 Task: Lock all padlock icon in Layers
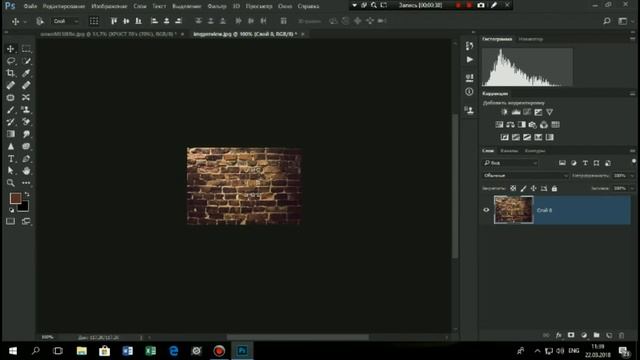pyautogui.click(x=554, y=189)
